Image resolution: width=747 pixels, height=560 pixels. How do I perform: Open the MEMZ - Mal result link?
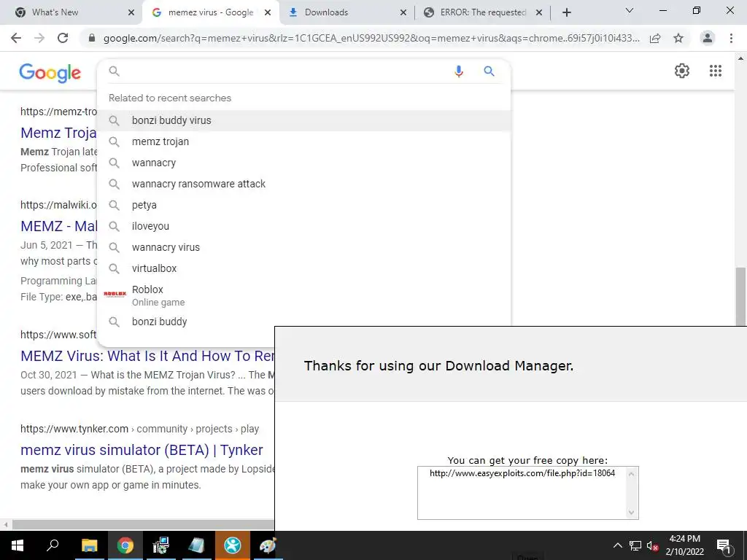click(58, 226)
